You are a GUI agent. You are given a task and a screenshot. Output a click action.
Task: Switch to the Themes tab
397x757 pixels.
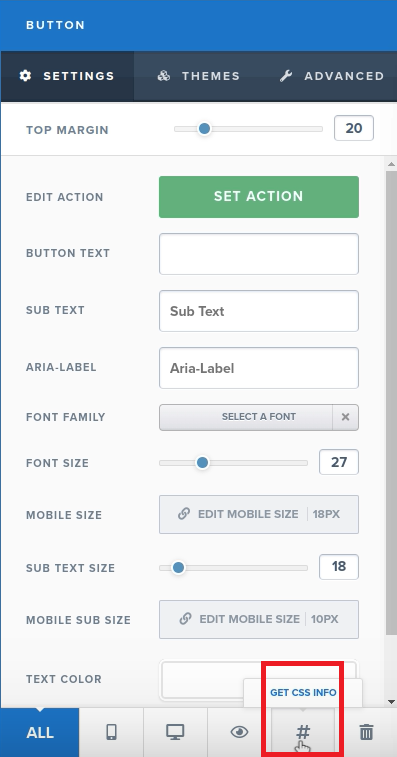click(x=198, y=76)
